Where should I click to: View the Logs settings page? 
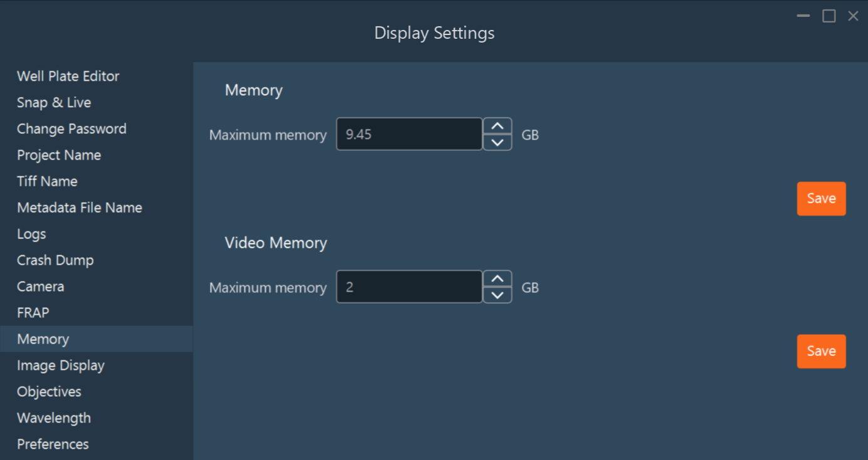point(31,233)
